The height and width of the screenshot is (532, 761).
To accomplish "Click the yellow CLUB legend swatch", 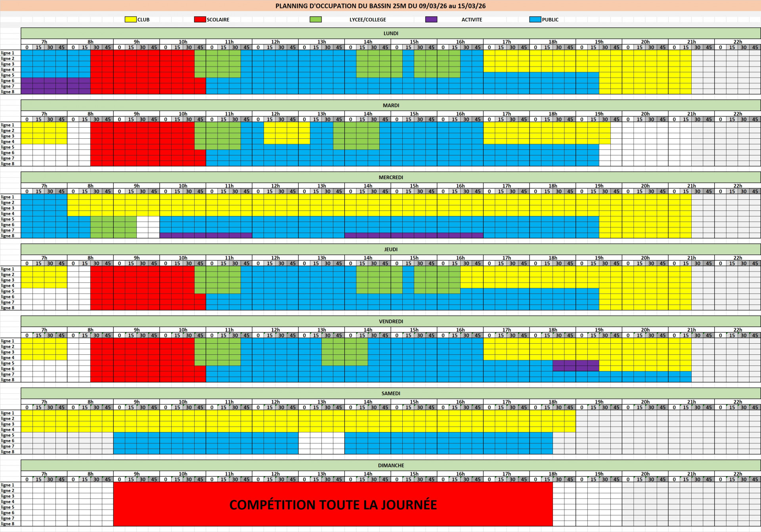I will pos(130,19).
